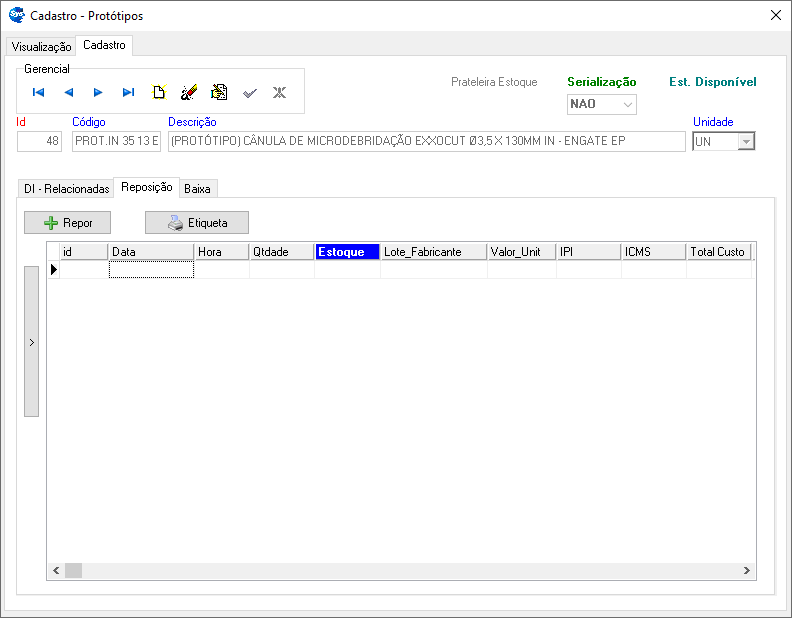The width and height of the screenshot is (792, 618).
Task: Create a new record with page icon
Action: (x=158, y=92)
